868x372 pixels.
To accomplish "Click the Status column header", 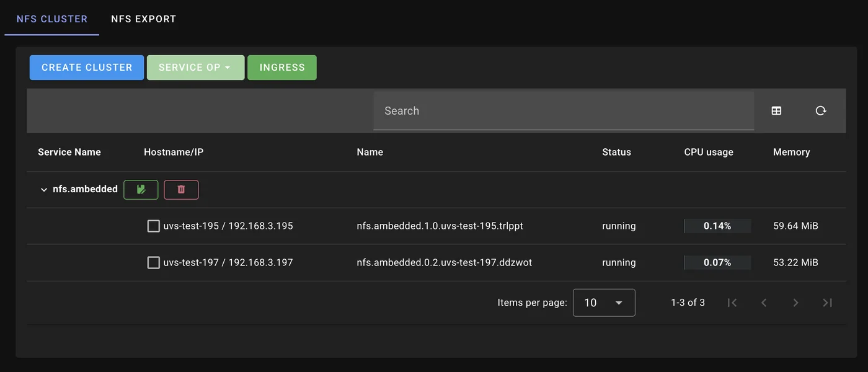I will [616, 152].
